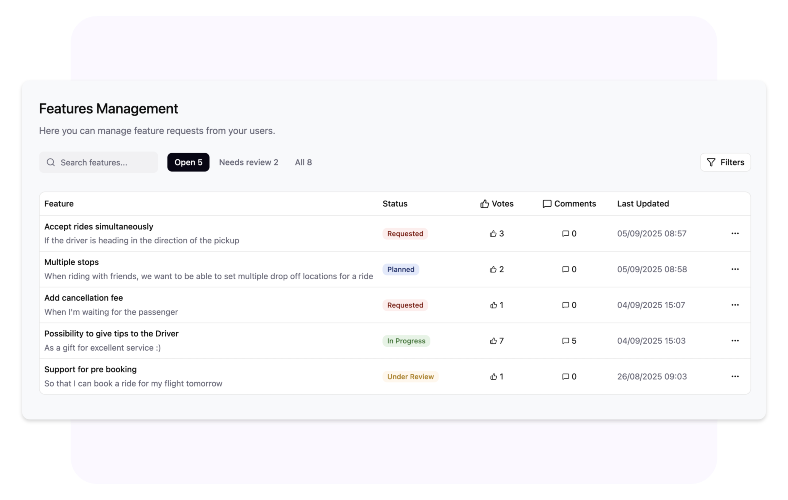The height and width of the screenshot is (500, 788).
Task: Click the Status column header
Action: (x=395, y=204)
